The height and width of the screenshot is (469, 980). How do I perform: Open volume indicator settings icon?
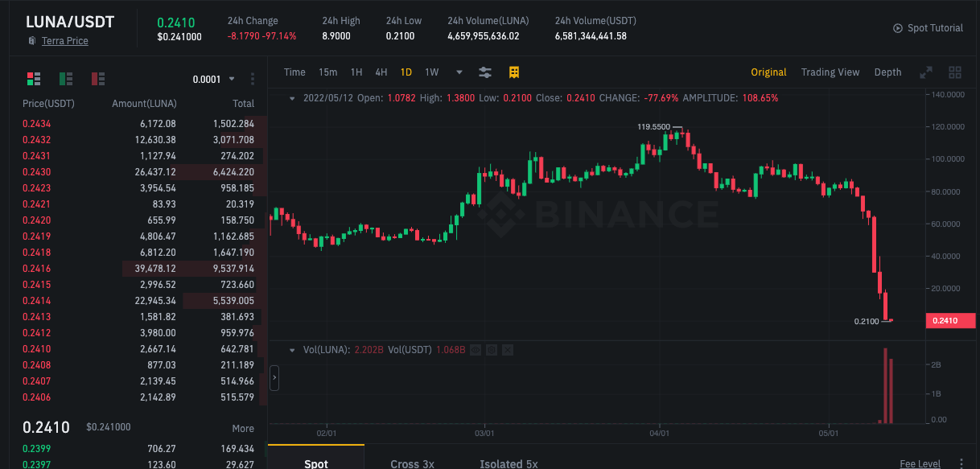(x=492, y=350)
